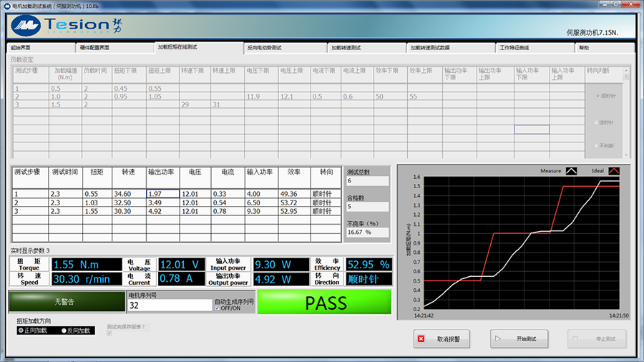Select the 正向加载 radio button

coord(21,331)
